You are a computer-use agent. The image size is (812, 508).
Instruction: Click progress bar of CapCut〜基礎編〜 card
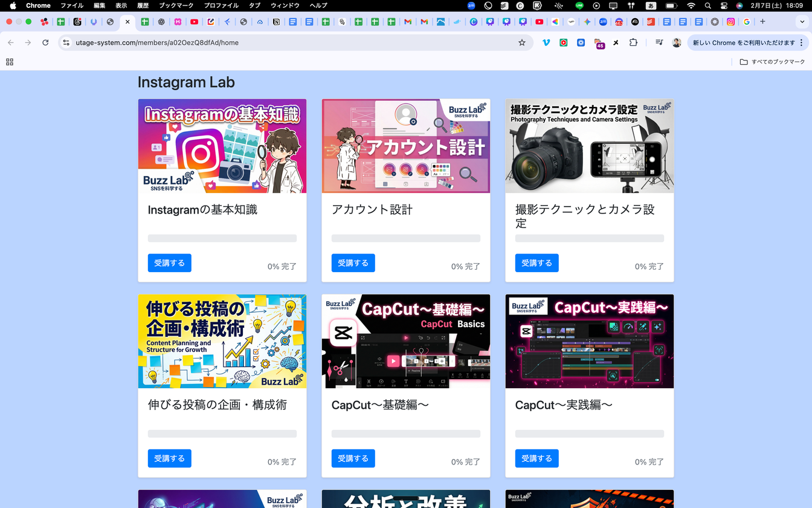tap(406, 434)
